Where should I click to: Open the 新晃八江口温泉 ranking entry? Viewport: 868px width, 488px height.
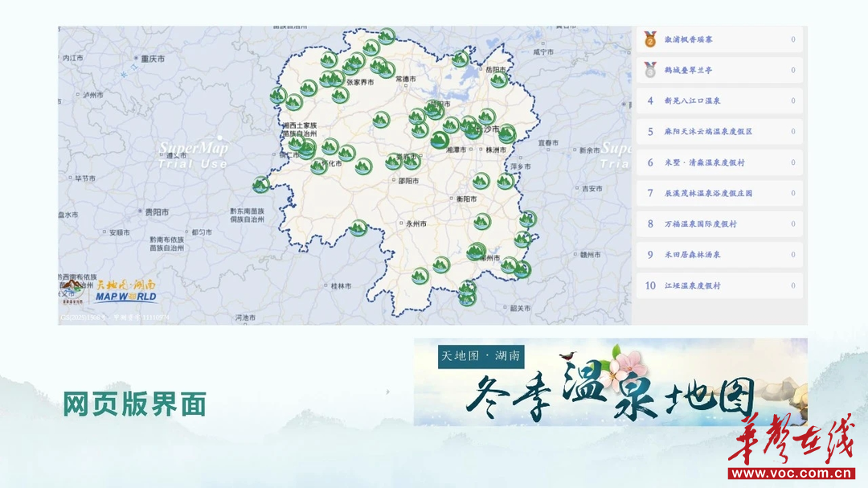[720, 101]
